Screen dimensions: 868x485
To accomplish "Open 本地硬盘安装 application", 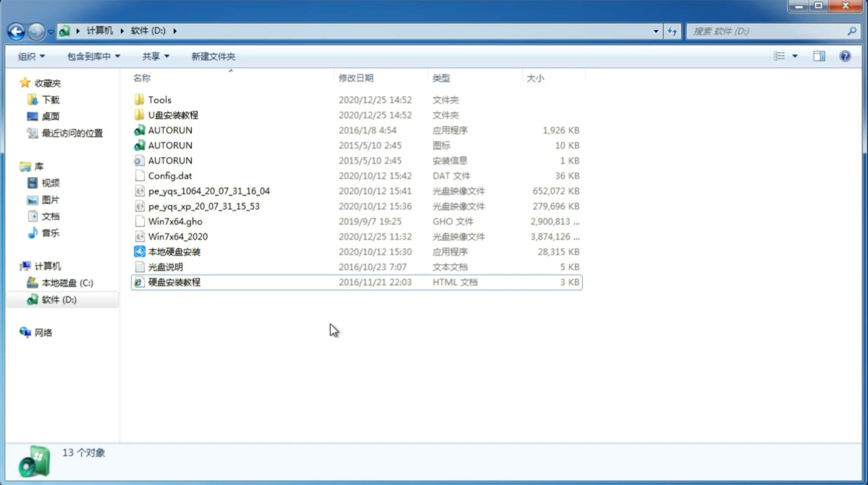I will pos(174,251).
